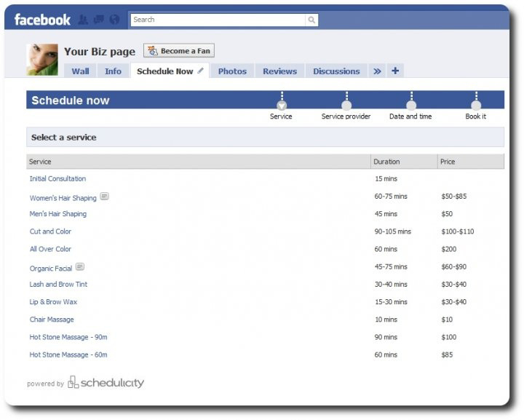Click the $100-$110 price cell

458,231
